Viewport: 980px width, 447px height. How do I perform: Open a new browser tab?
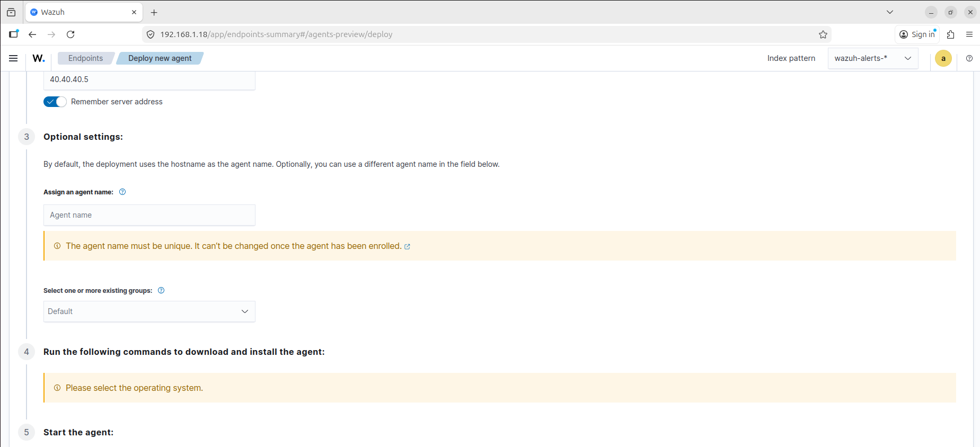(x=154, y=12)
